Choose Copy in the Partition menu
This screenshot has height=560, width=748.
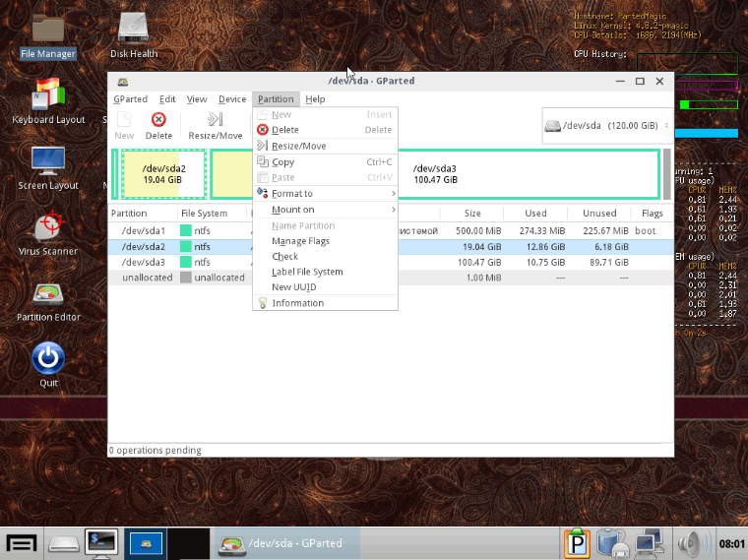[326, 162]
